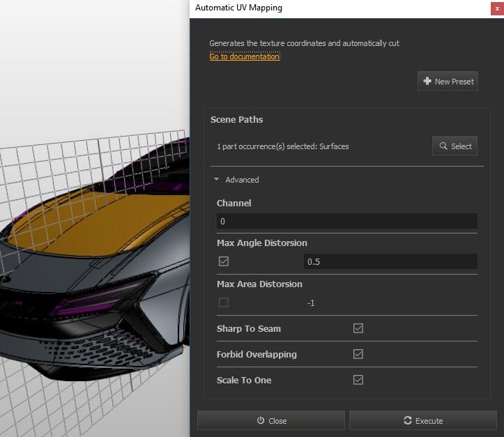
Task: Uncheck the Scale To One checkbox
Action: click(x=358, y=380)
